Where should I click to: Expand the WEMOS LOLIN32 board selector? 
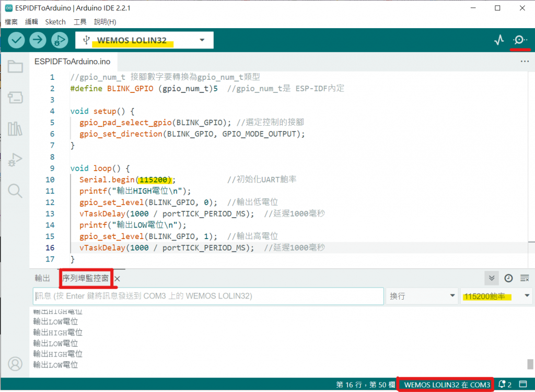point(144,40)
